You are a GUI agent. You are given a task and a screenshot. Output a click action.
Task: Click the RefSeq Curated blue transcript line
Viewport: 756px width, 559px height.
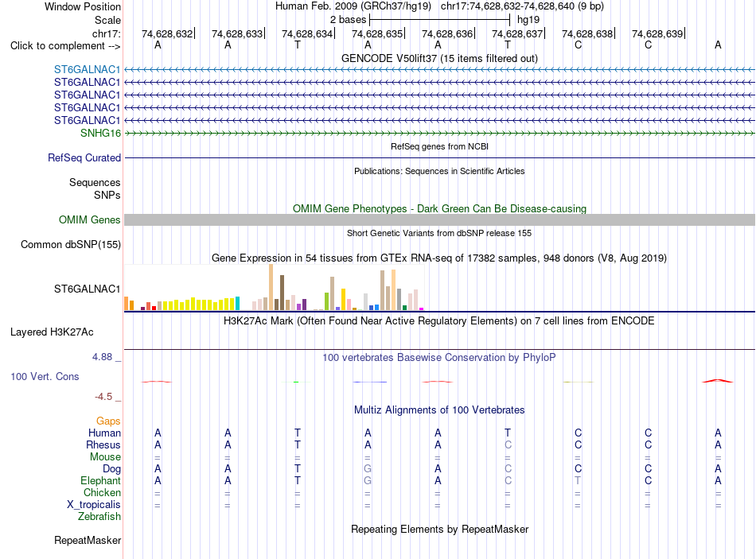pos(439,157)
